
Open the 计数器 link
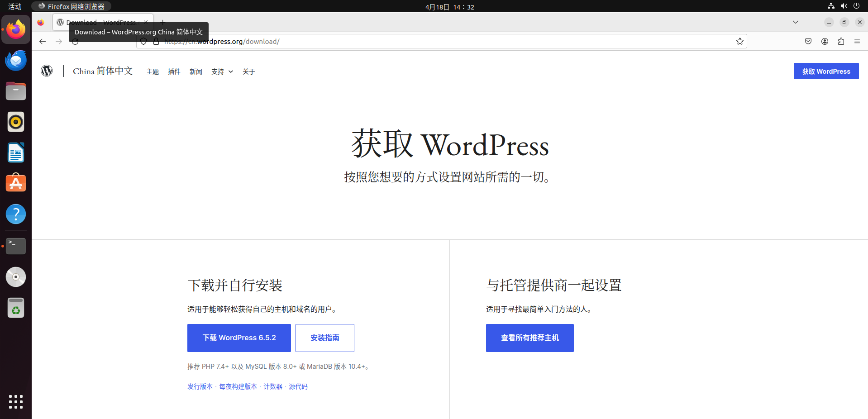pyautogui.click(x=273, y=386)
